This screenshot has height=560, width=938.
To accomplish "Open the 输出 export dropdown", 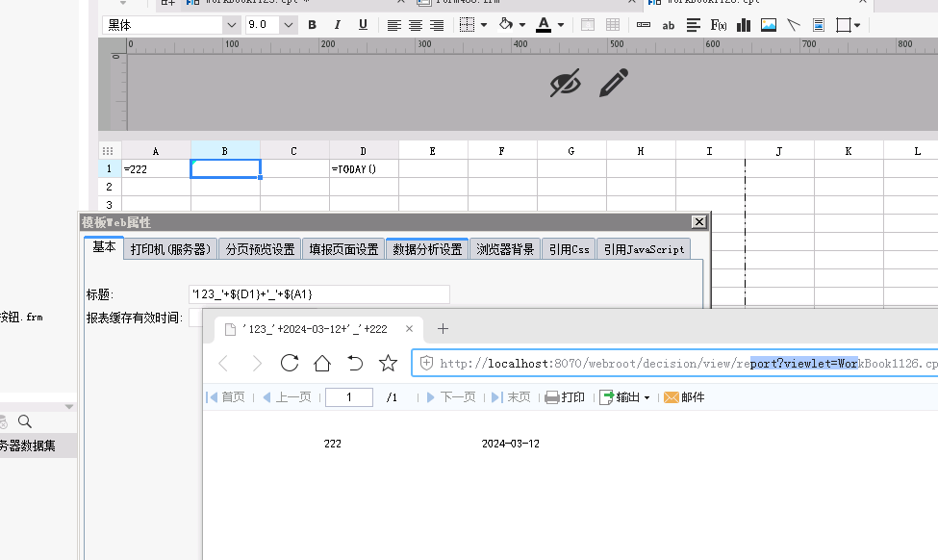I will [625, 397].
